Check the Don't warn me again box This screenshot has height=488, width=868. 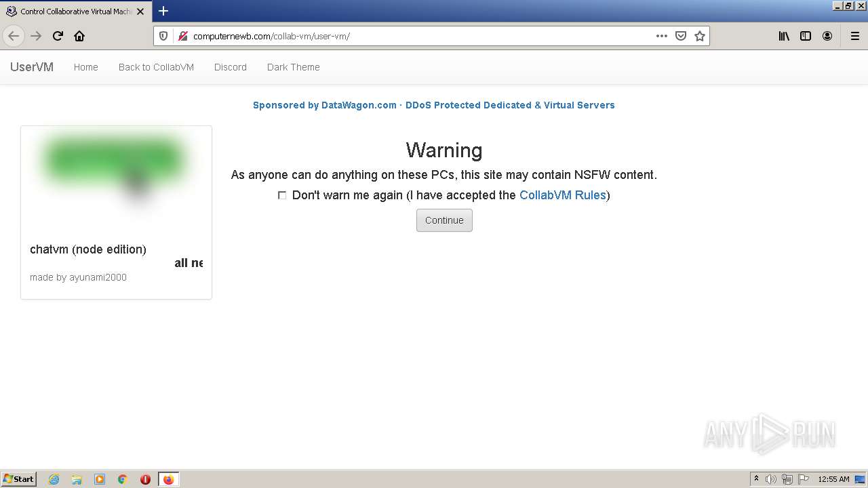(282, 195)
